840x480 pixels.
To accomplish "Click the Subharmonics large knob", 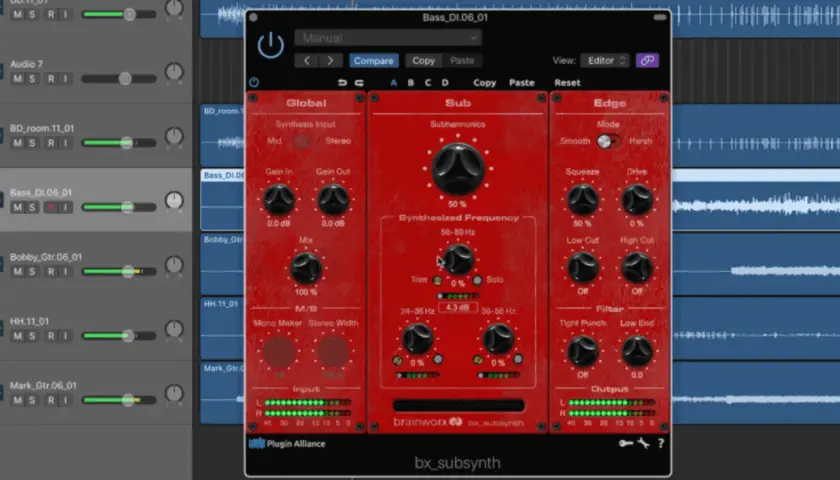I will point(458,169).
